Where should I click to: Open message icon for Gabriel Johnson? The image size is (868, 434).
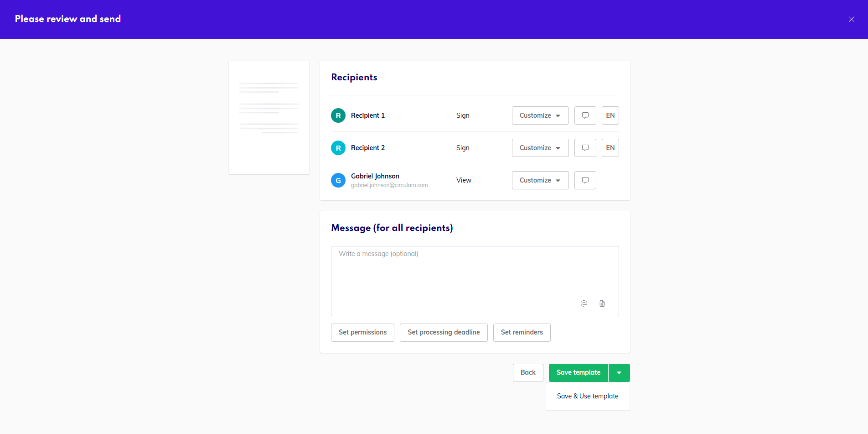pos(585,180)
